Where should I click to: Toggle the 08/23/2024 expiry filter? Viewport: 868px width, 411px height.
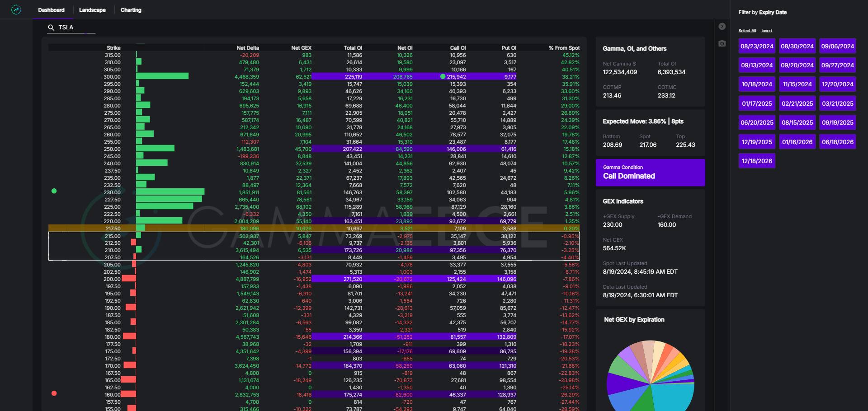point(757,46)
